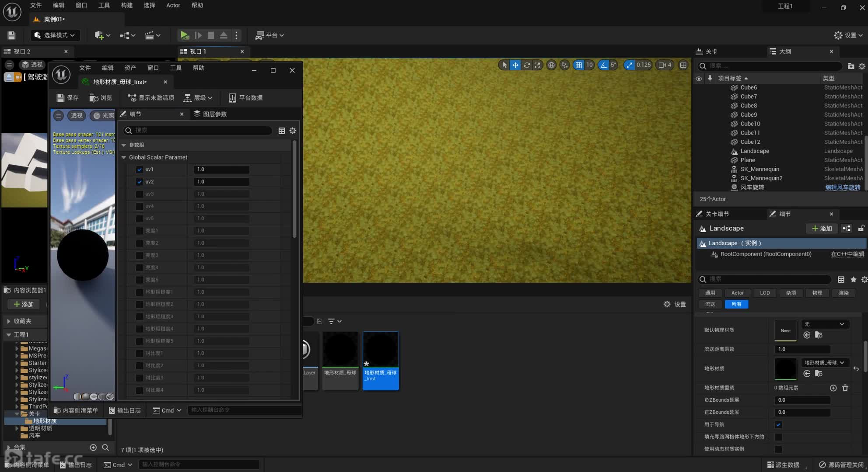Collapse the 参数组 section

(x=124, y=145)
